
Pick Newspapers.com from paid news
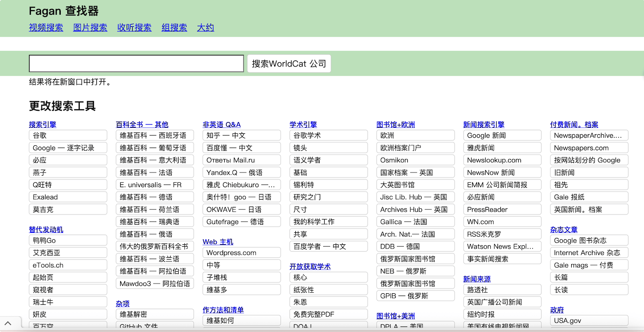[x=589, y=148]
